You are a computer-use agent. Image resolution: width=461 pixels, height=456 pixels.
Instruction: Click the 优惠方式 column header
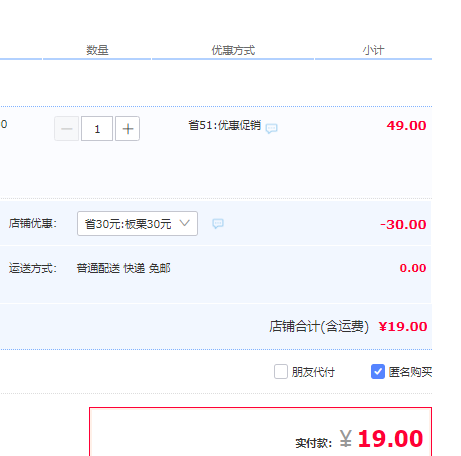coord(233,50)
